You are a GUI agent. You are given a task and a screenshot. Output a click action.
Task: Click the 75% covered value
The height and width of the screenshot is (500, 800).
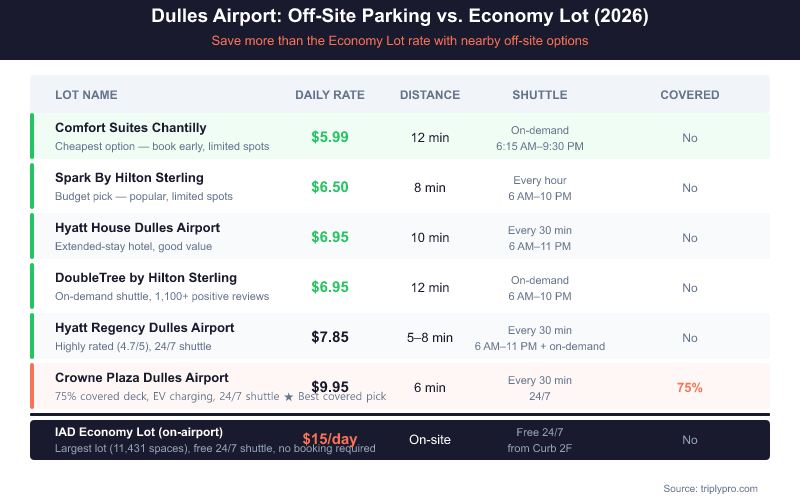pyautogui.click(x=690, y=387)
